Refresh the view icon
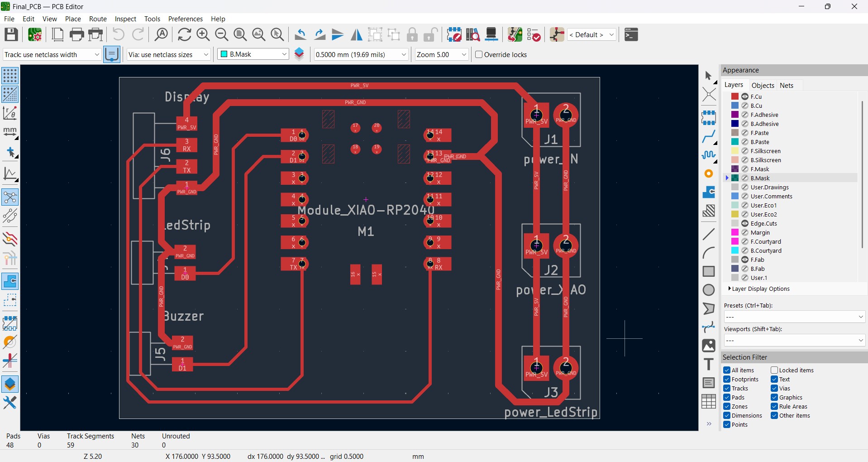The width and height of the screenshot is (868, 462). 184,34
